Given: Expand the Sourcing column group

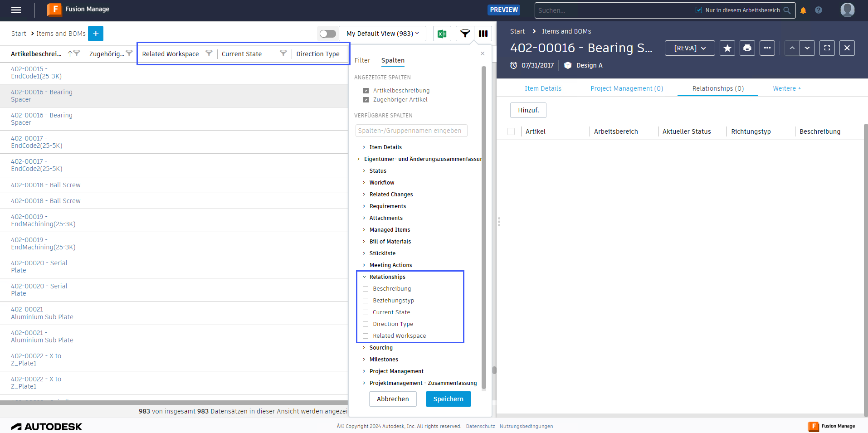Looking at the screenshot, I should pos(364,348).
